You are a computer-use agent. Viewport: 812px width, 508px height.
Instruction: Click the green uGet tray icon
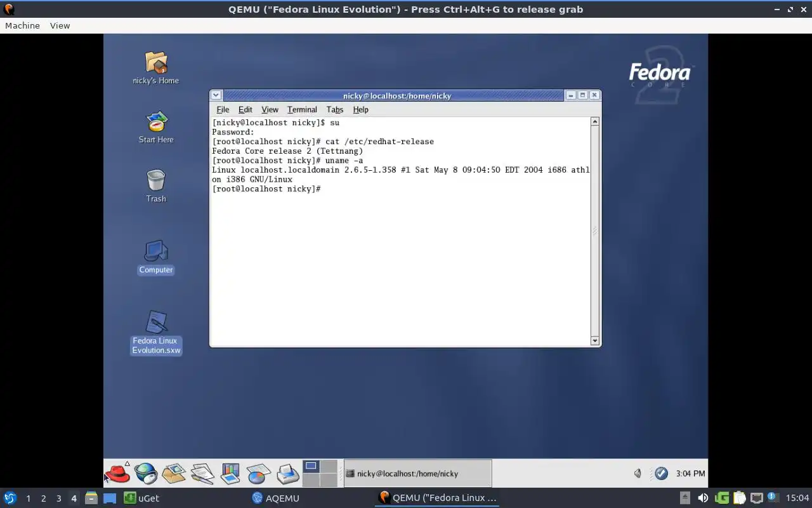(722, 498)
